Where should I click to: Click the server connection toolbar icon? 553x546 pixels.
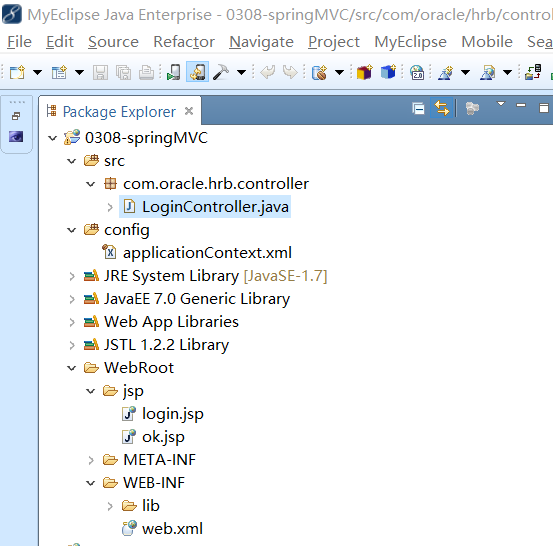click(x=533, y=72)
